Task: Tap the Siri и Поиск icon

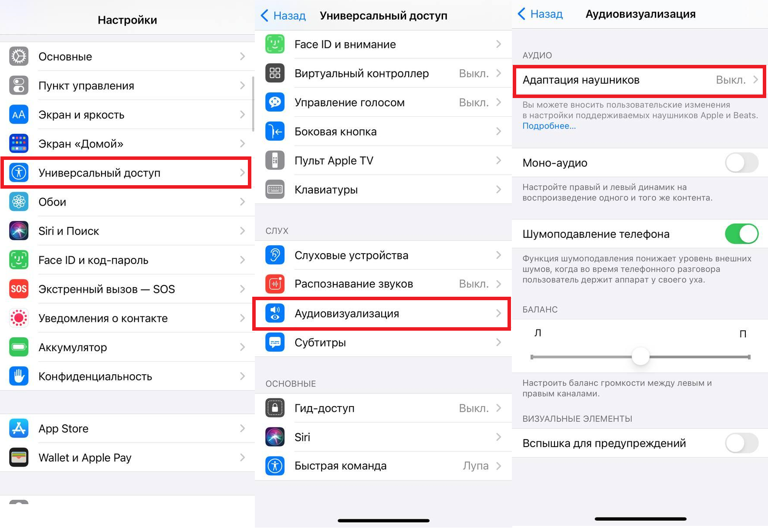Action: pos(19,231)
